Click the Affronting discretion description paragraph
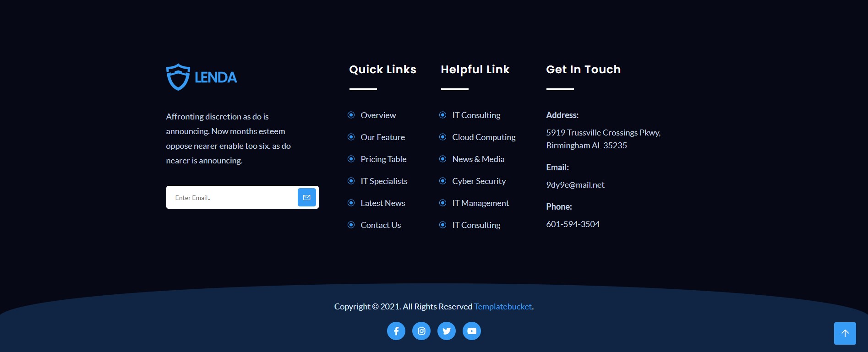Viewport: 868px width, 352px height. pos(228,139)
